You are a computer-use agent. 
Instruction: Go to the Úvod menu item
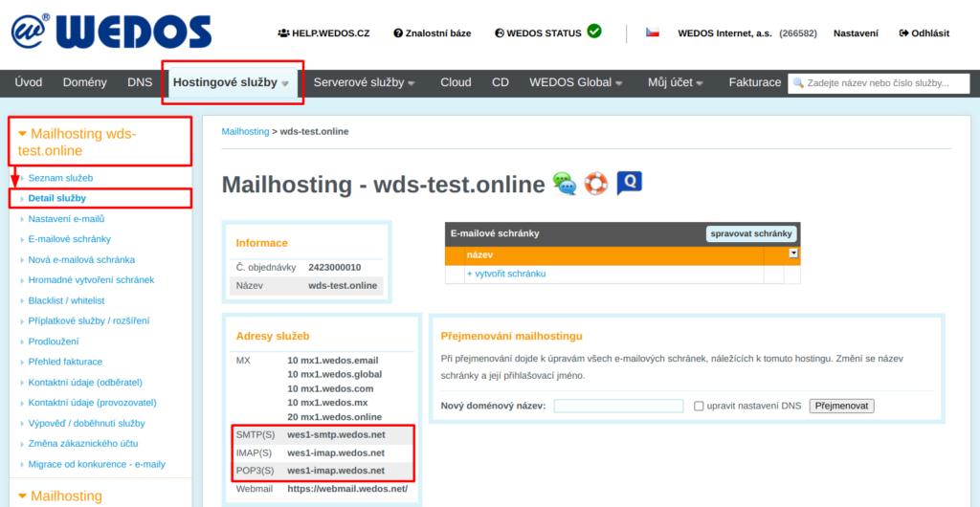[29, 82]
